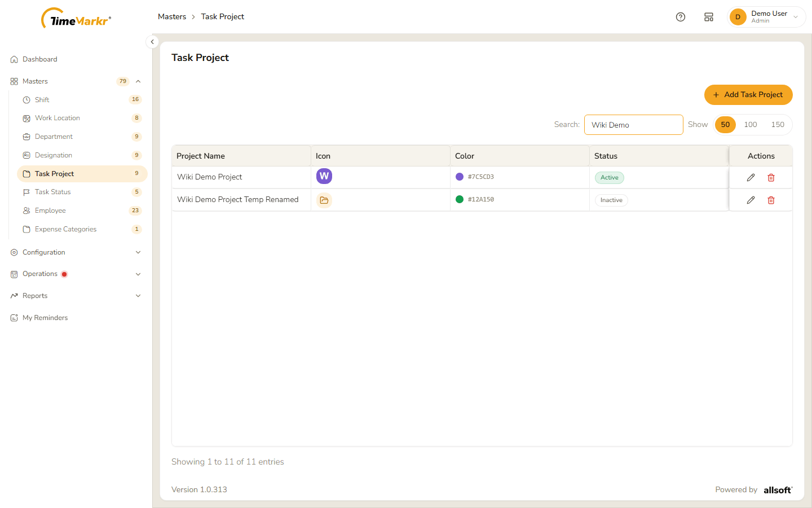Expand the Reports menu chevron
Viewport: 812px width, 508px height.
[x=138, y=296]
